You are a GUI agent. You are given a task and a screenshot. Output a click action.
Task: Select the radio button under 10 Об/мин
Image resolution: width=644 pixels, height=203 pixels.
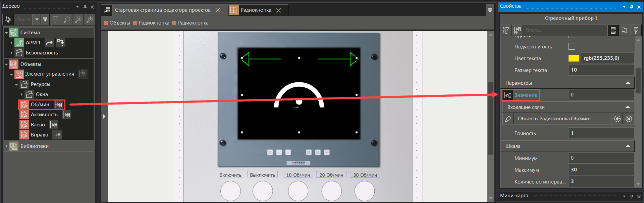(x=298, y=191)
